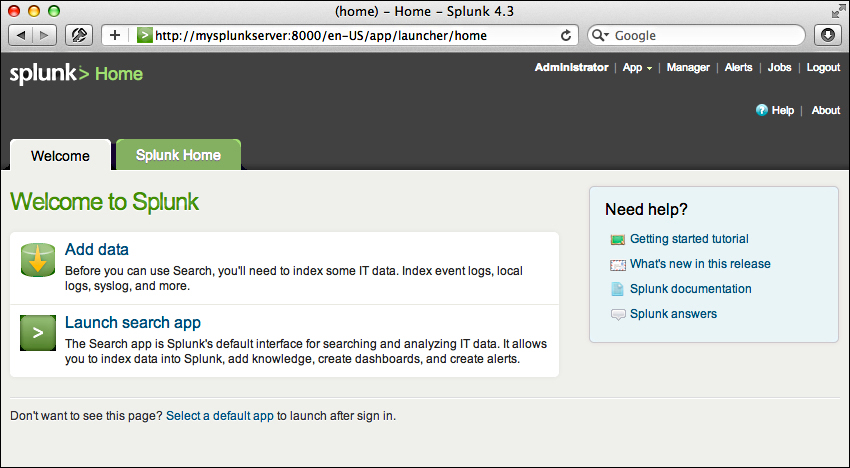Screen dimensions: 850x468
Task: Open Jobs in the top navigation
Action: tap(780, 67)
